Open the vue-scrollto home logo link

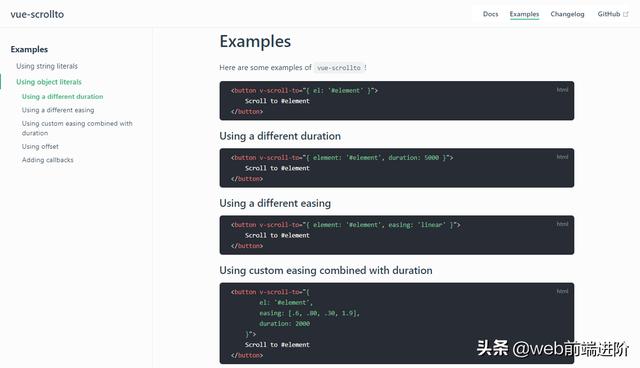click(37, 14)
